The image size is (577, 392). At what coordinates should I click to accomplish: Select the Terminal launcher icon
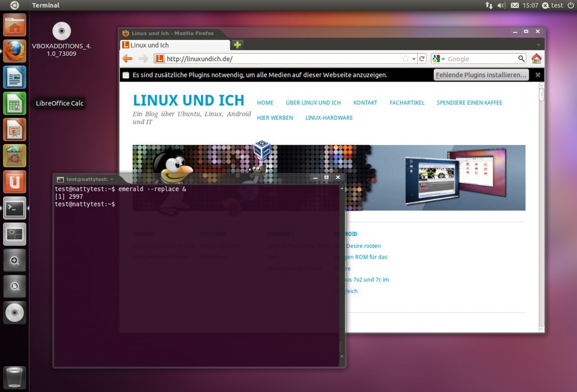click(15, 208)
